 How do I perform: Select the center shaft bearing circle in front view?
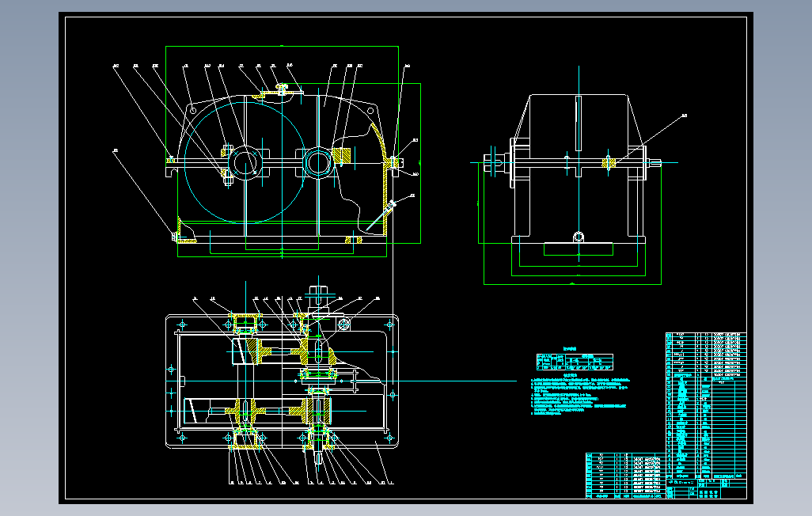tap(317, 163)
